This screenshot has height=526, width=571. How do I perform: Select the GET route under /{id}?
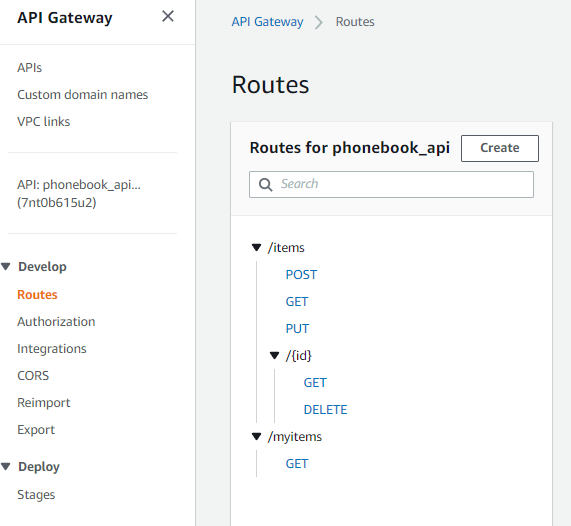pyautogui.click(x=315, y=383)
